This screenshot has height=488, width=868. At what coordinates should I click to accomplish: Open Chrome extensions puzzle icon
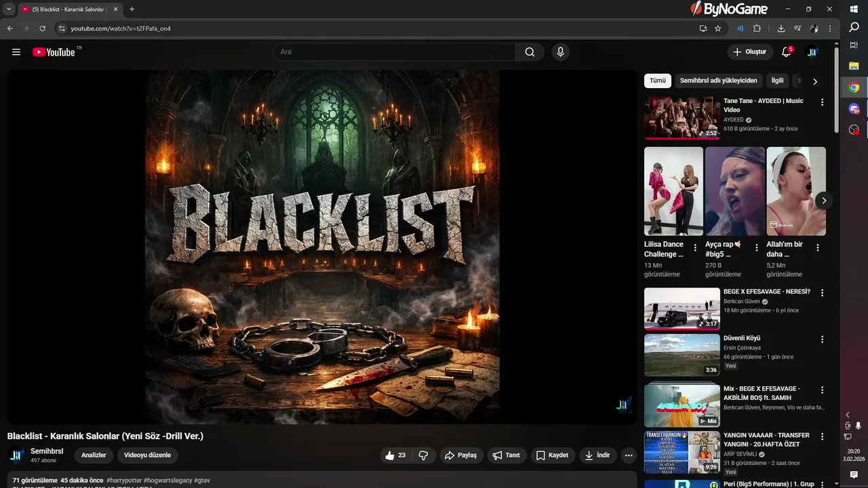[x=757, y=28]
